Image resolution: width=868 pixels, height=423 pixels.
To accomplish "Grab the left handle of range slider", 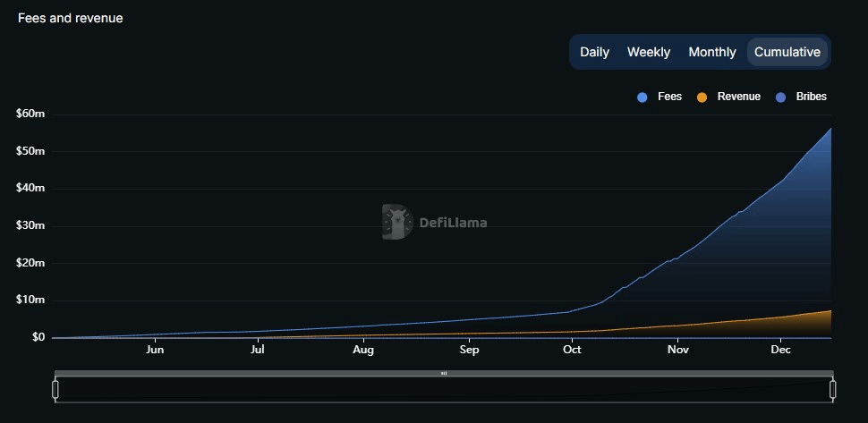I will [55, 389].
